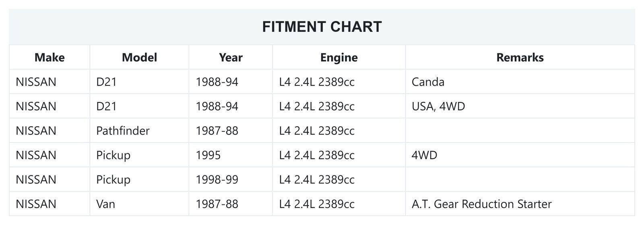Select the Make column header

tap(50, 57)
